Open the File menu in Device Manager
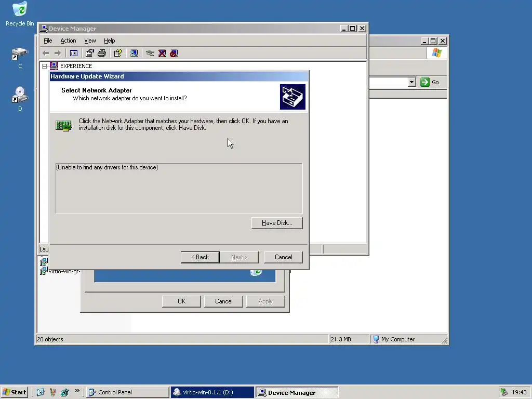 point(48,41)
